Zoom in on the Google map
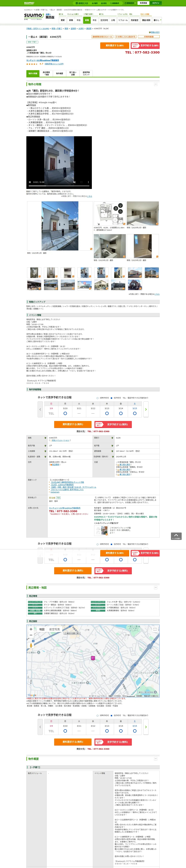The height and width of the screenshot is (868, 186). [x=31, y=629]
